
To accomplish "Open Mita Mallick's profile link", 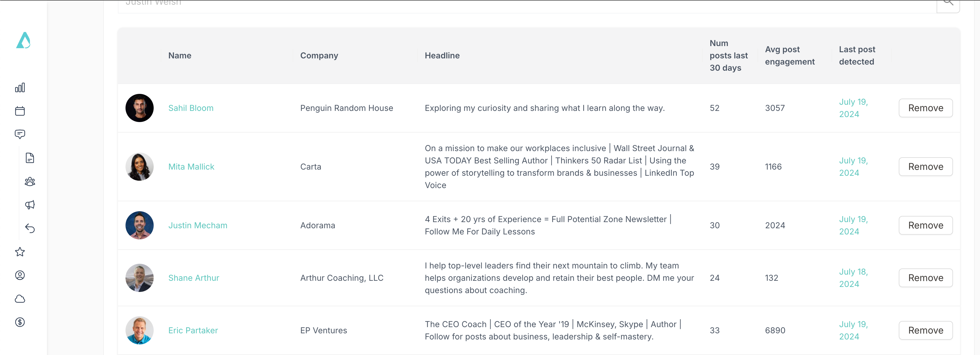I will tap(191, 167).
